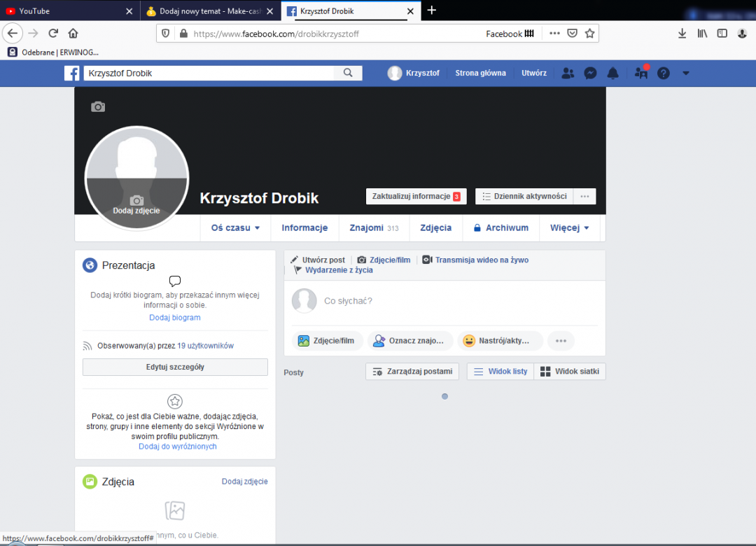
Task: Open Firefox downloads arrow icon
Action: click(682, 34)
